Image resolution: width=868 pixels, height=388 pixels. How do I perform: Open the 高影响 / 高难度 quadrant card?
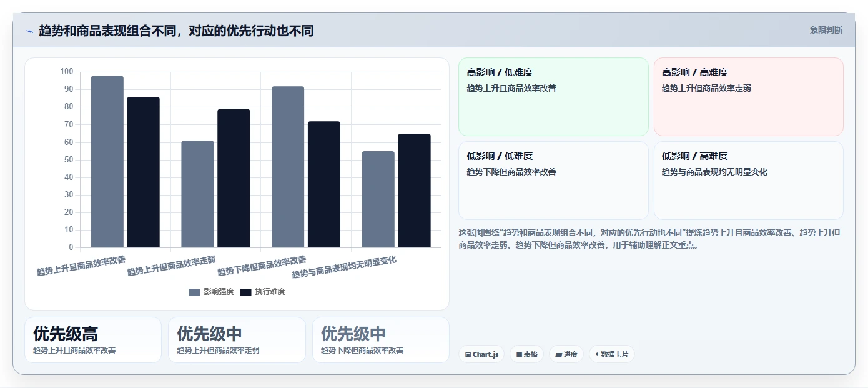pyautogui.click(x=748, y=97)
